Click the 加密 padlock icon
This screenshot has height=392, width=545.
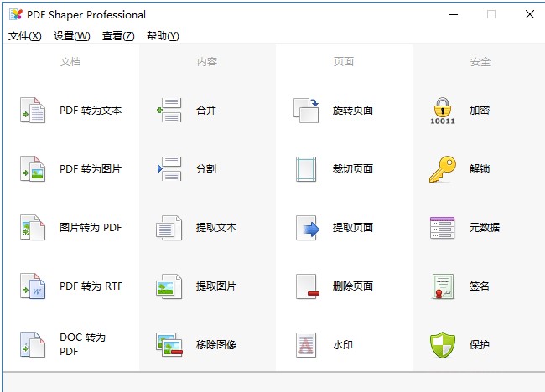tap(443, 111)
